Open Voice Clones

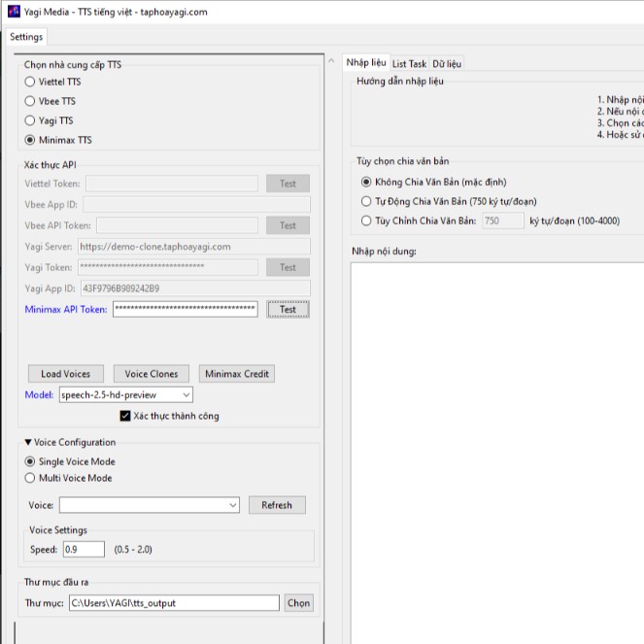pos(152,374)
